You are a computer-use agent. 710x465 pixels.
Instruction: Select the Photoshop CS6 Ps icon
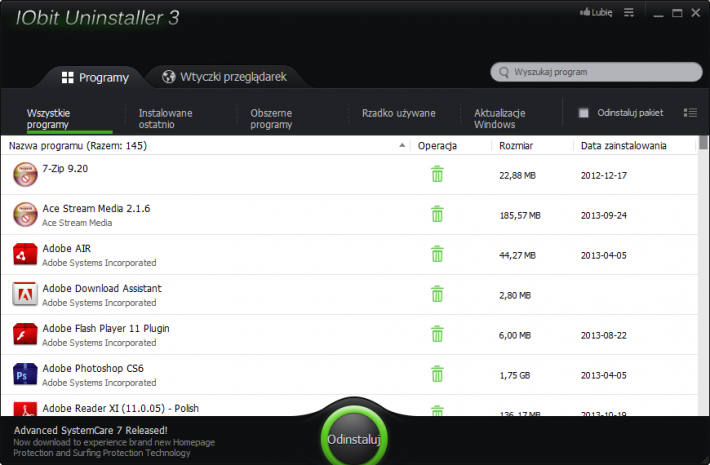[x=25, y=374]
